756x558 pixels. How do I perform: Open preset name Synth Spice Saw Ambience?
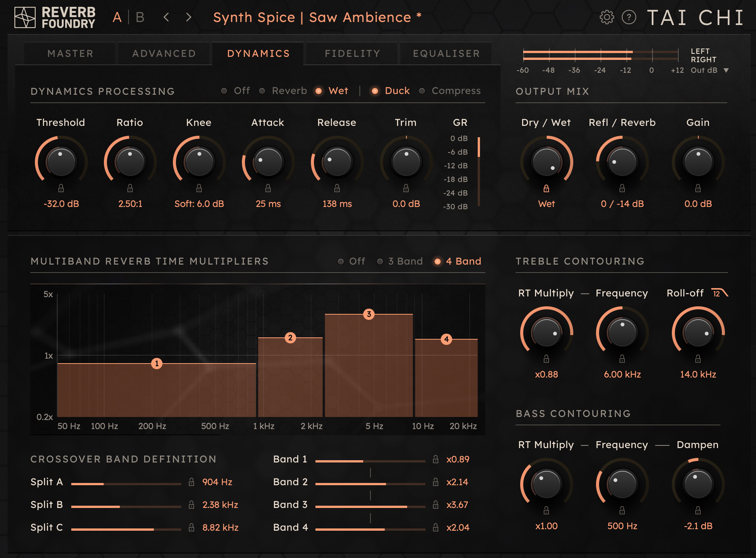click(x=317, y=17)
